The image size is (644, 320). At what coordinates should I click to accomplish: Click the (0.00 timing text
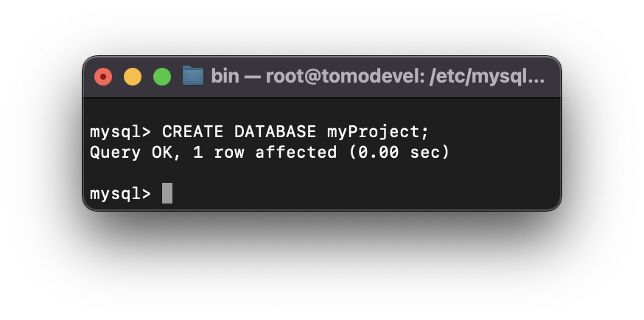tap(374, 153)
